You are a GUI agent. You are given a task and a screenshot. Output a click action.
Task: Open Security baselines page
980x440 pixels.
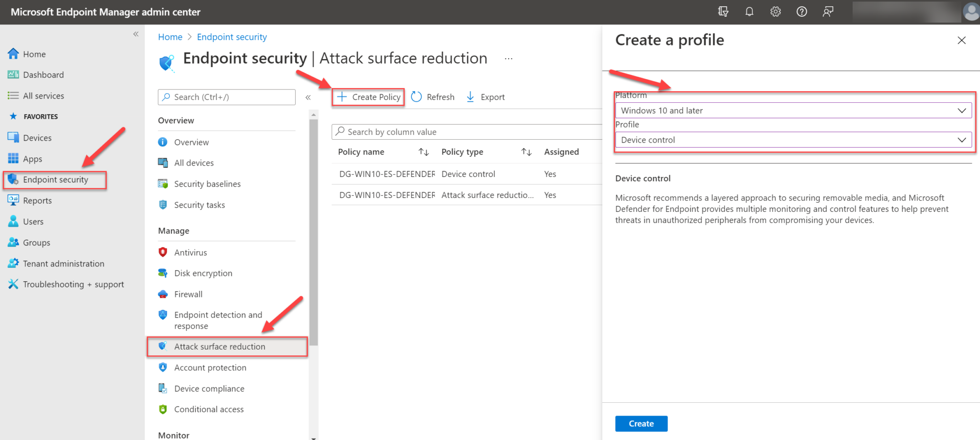click(207, 184)
